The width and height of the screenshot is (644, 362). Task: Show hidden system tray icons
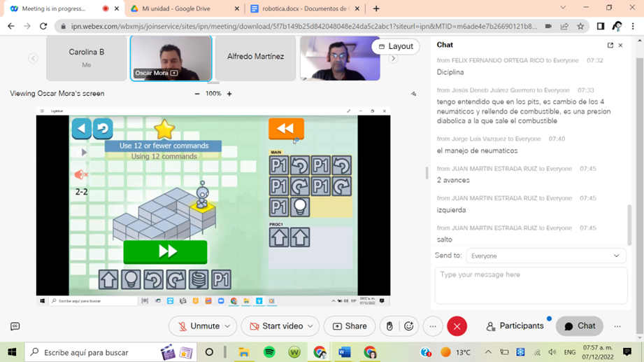[488, 352]
